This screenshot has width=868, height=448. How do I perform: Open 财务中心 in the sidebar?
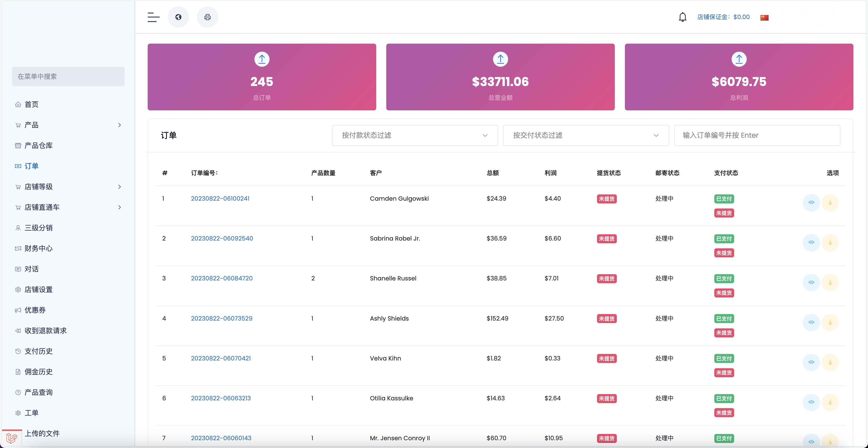click(38, 248)
